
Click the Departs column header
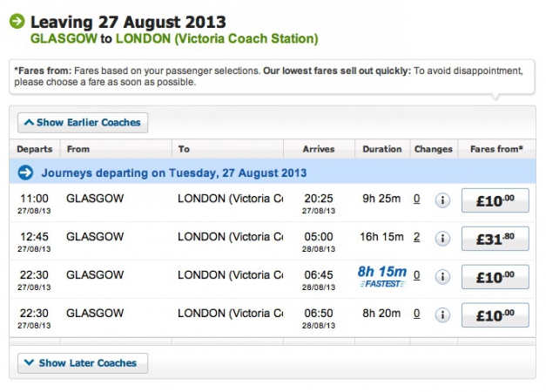pyautogui.click(x=35, y=149)
